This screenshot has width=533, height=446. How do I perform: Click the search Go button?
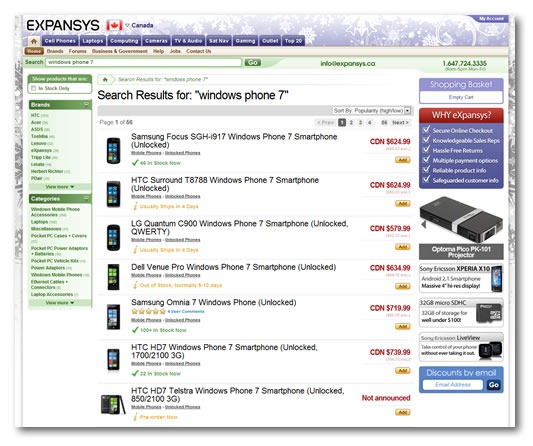pos(253,63)
